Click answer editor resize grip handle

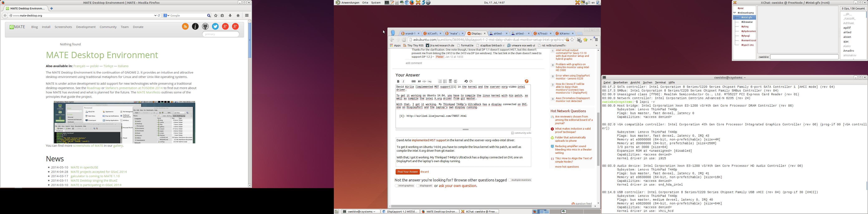click(466, 130)
